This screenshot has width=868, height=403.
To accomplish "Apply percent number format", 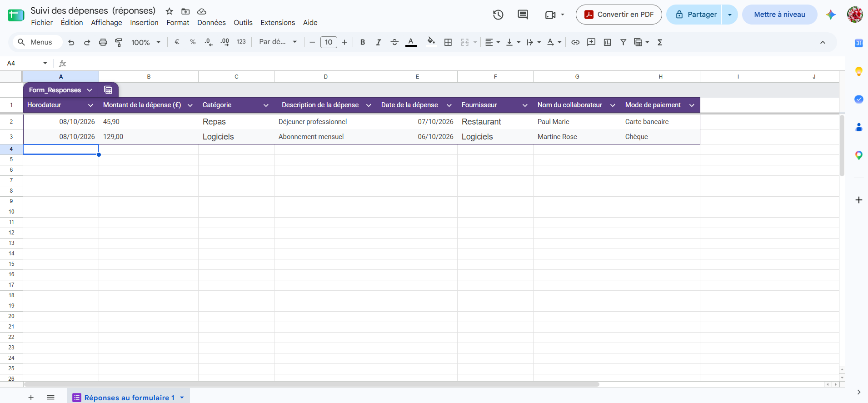I will tap(193, 42).
